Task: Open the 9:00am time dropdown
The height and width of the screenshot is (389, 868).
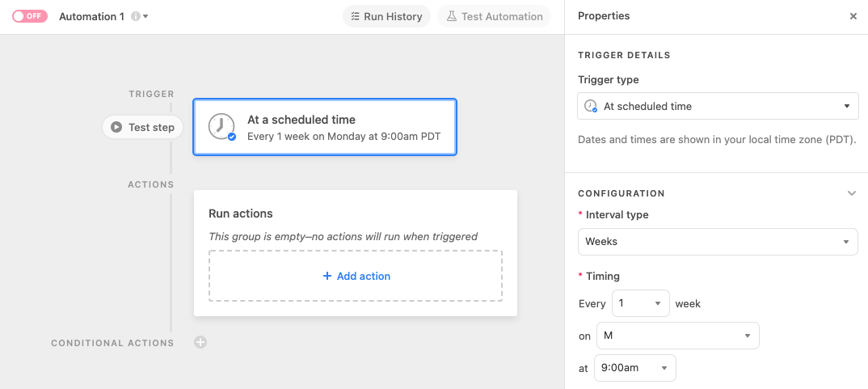Action: 635,368
